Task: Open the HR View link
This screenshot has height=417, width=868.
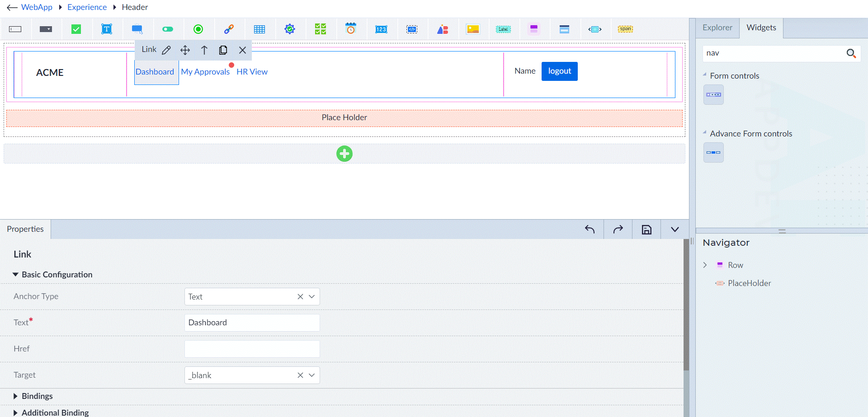Action: 252,72
